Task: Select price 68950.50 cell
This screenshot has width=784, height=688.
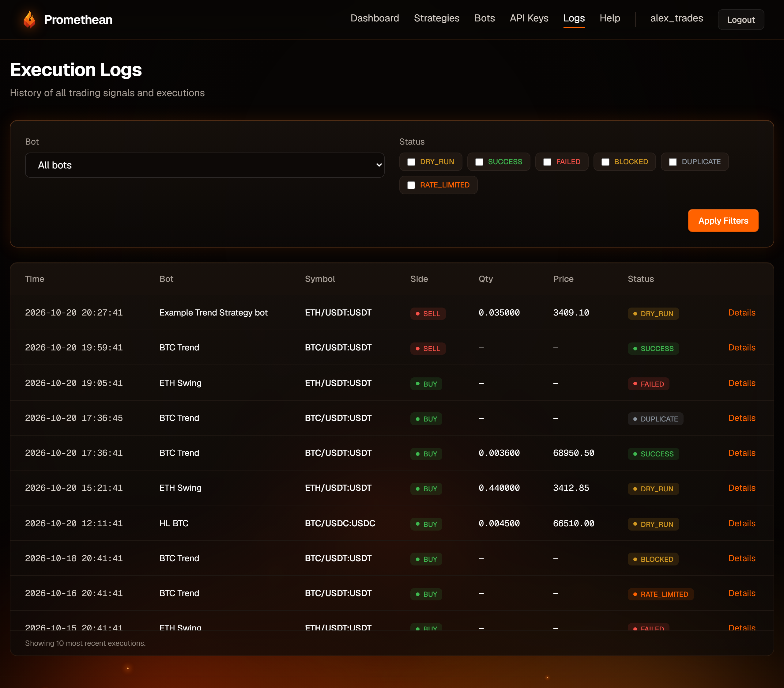Action: click(573, 453)
